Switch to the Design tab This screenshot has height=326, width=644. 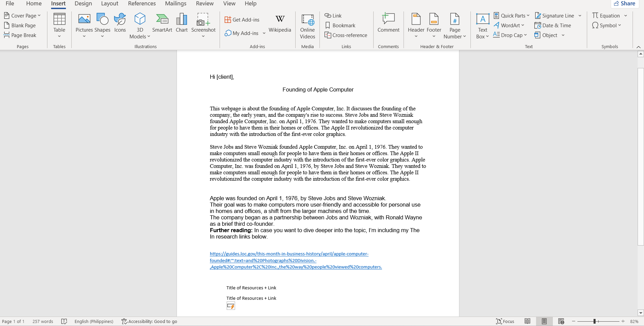click(x=83, y=4)
